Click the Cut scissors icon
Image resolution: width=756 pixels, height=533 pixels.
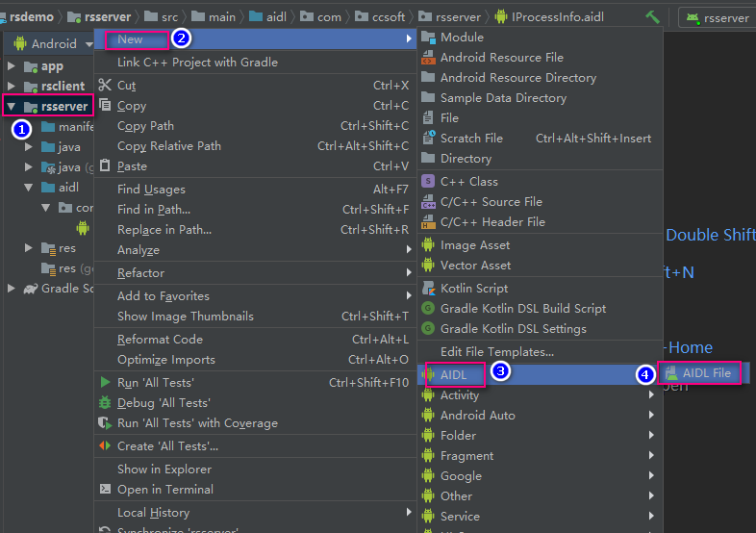(105, 85)
